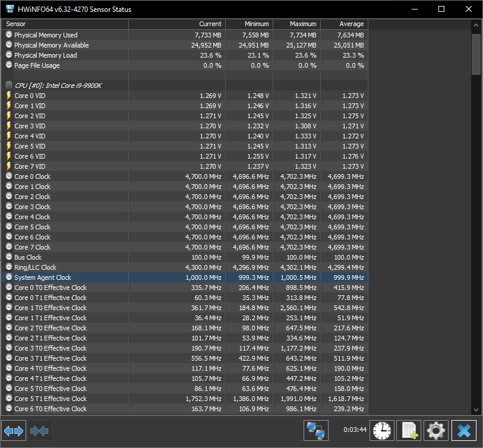Click the scrollbar down arrow

pos(476,409)
